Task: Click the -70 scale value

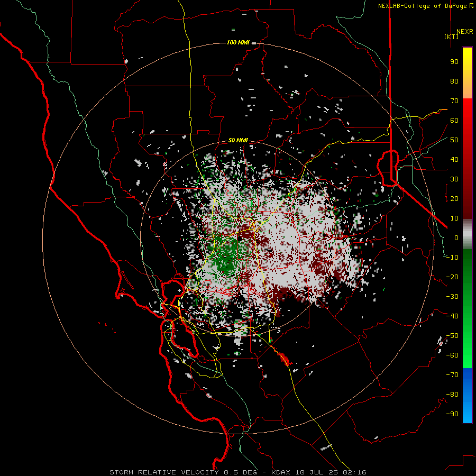Action: point(452,375)
